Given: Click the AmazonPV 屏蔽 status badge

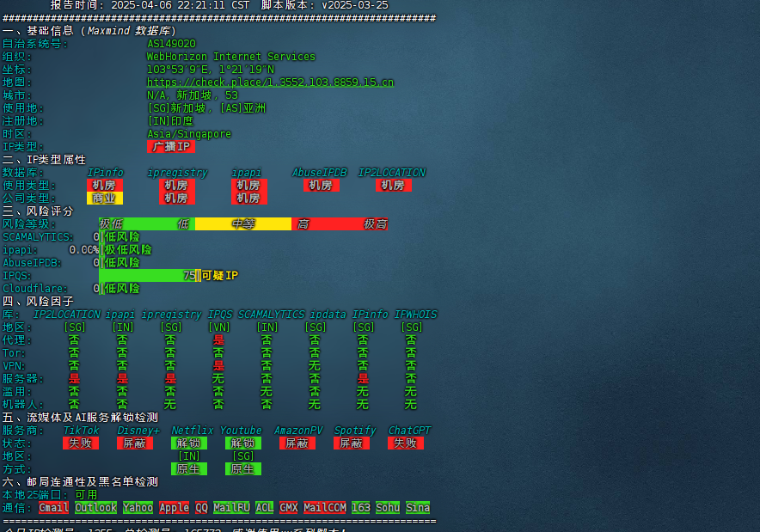Looking at the screenshot, I should (x=297, y=443).
